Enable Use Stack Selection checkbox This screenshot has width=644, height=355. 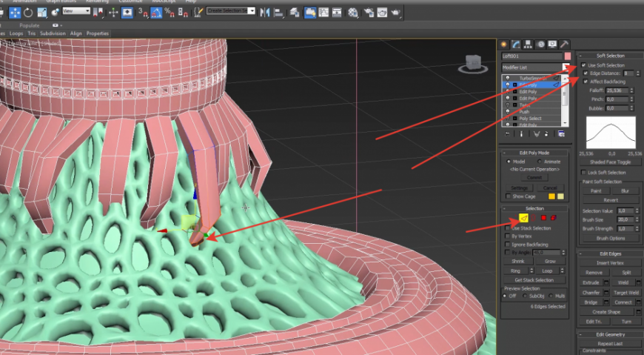pos(508,228)
